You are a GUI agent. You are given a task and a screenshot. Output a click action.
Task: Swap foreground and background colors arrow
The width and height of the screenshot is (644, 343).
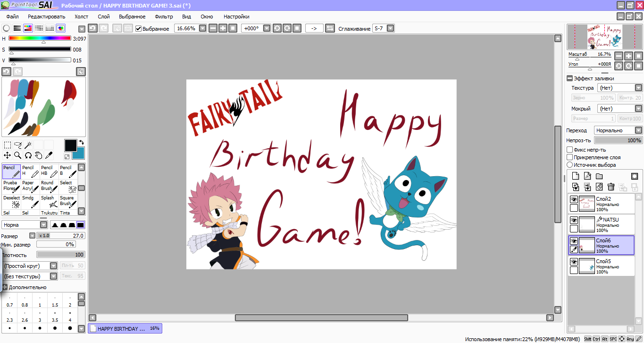click(81, 142)
